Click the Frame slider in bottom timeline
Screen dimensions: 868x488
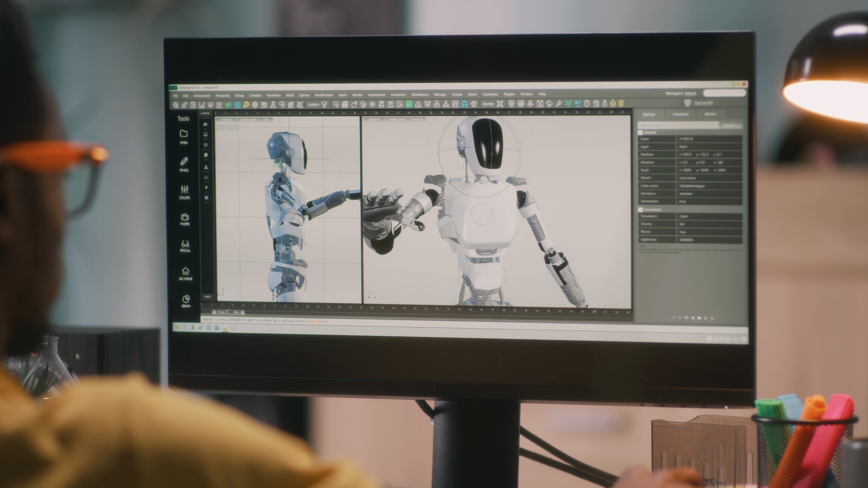(229, 312)
